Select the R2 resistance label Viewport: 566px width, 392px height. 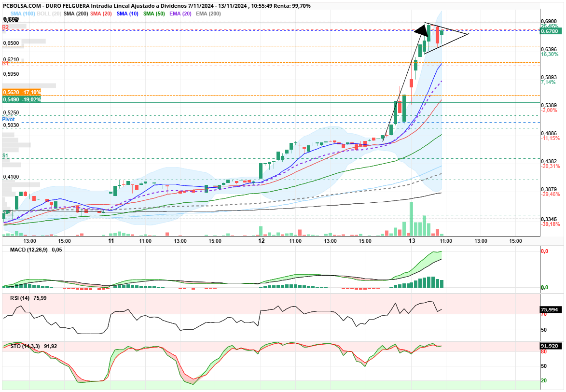pyautogui.click(x=5, y=27)
